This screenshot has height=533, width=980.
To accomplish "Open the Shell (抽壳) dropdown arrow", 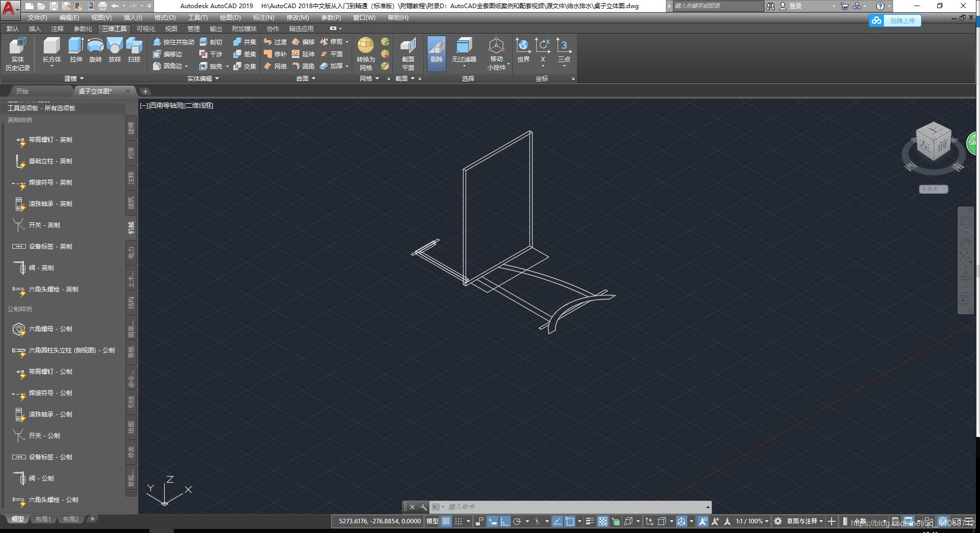I will coord(227,67).
